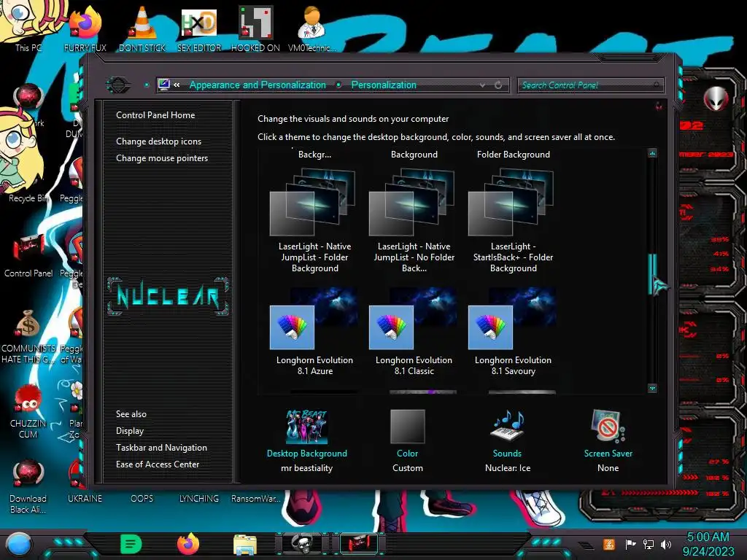Screen dimensions: 747x560
Task: Select LaserLight Native JumpList No Folder theme
Action: point(414,220)
